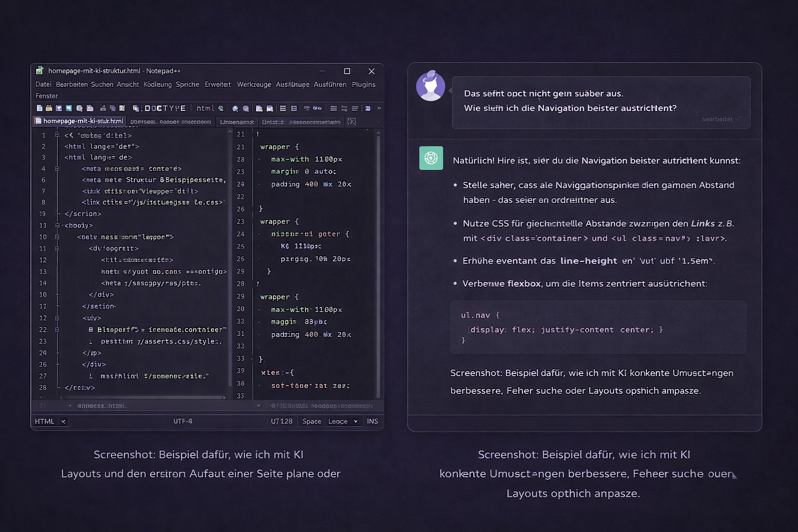Toggle the INS insert mode indicator
Screen dimensions: 798x532
point(373,421)
